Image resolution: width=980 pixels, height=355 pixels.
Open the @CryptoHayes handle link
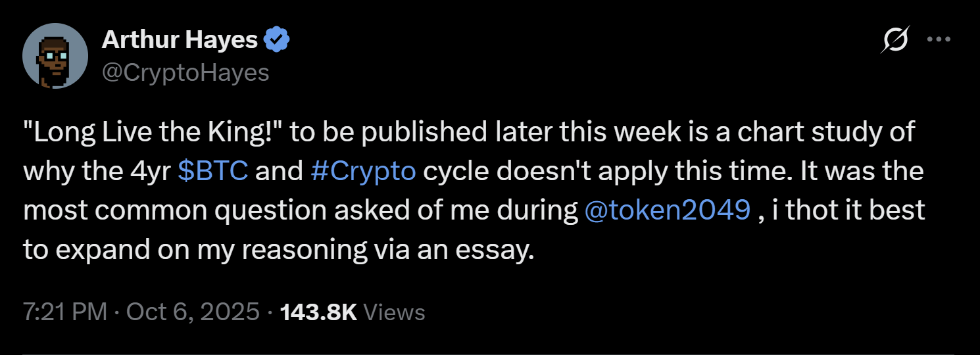pyautogui.click(x=185, y=72)
